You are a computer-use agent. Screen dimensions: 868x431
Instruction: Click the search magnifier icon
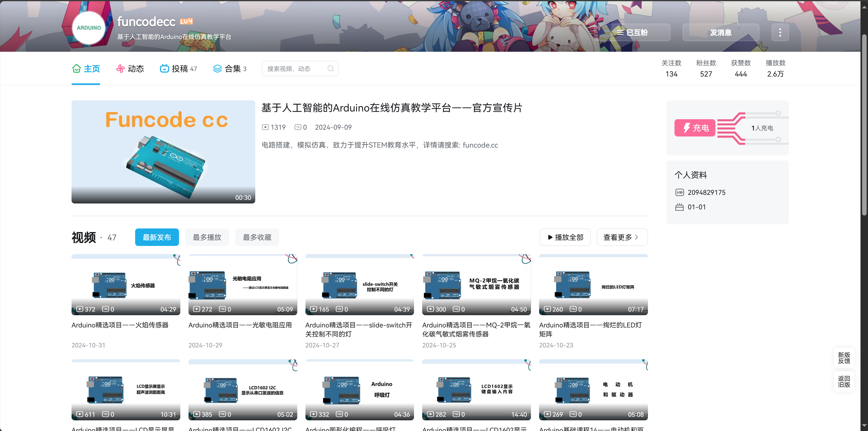tap(331, 69)
